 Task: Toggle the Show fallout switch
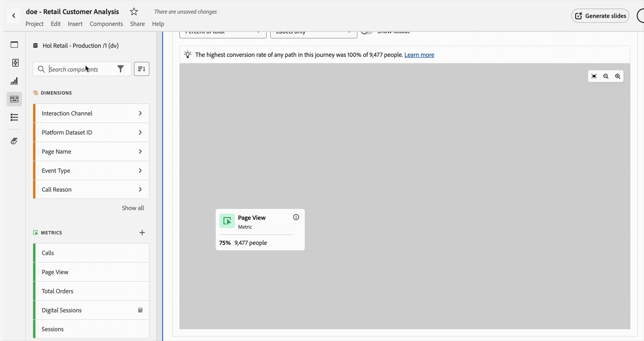(367, 32)
